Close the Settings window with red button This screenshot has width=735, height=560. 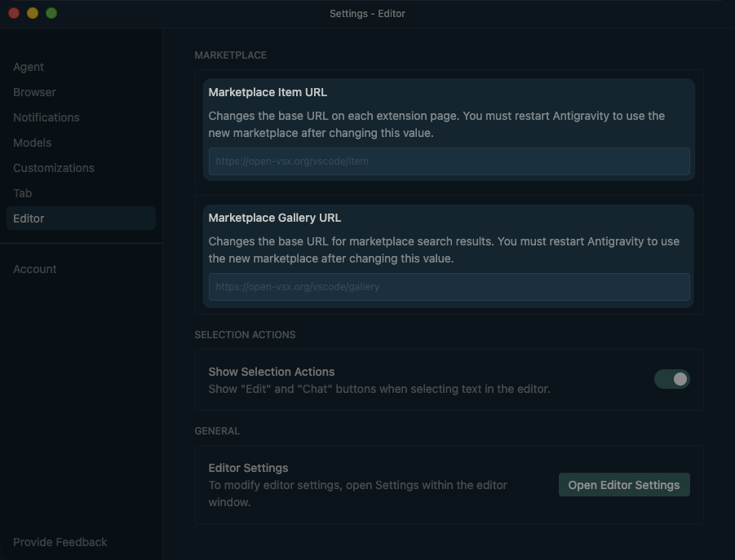14,13
